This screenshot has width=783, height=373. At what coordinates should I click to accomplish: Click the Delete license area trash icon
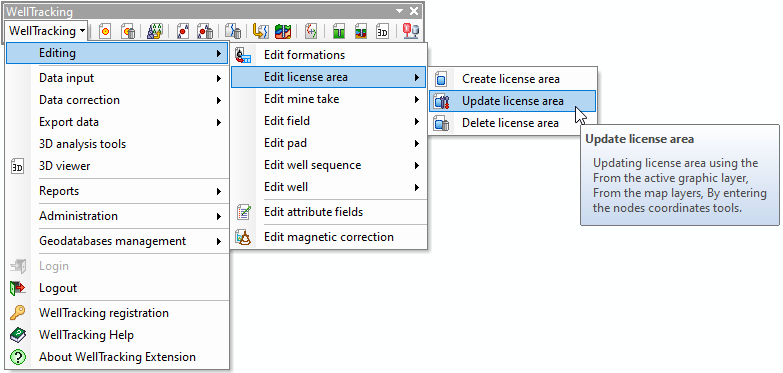pos(441,123)
